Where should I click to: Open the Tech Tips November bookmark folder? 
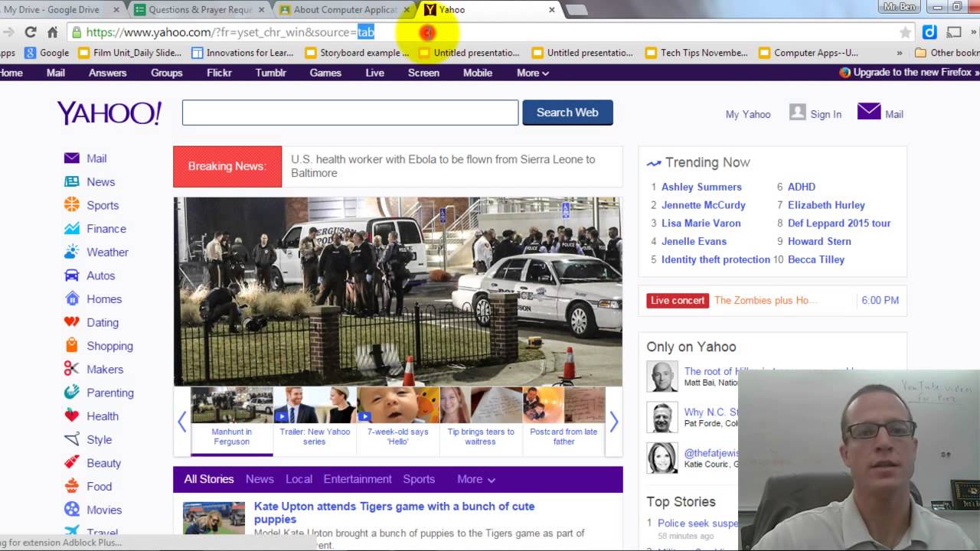(697, 53)
